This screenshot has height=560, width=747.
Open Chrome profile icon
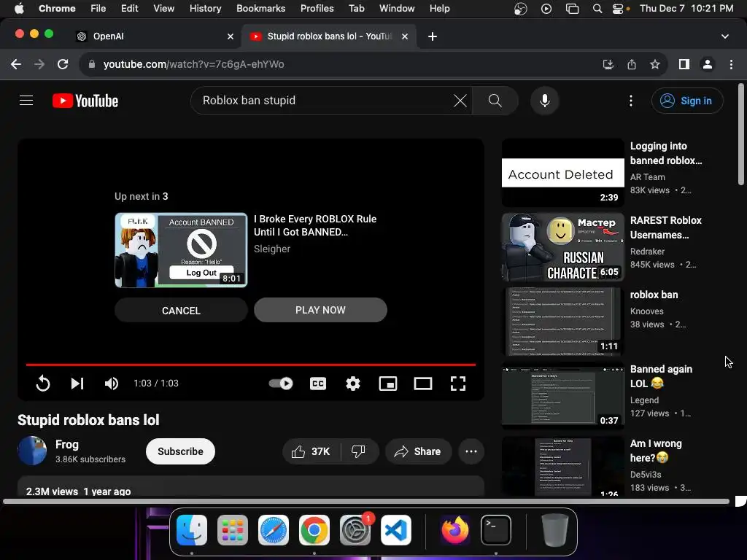(708, 64)
